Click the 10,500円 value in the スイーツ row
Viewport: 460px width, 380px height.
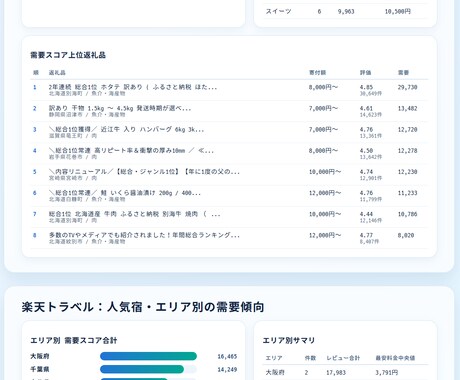tap(398, 12)
